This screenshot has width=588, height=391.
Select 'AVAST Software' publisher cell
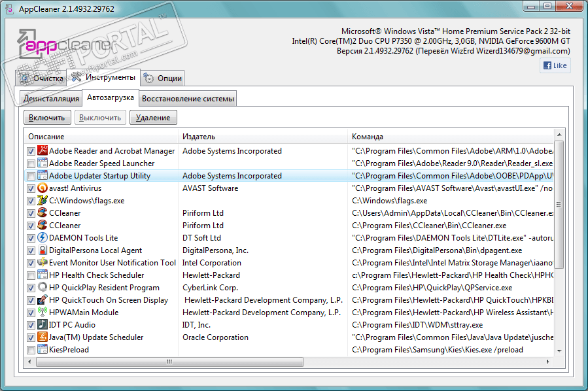pyautogui.click(x=211, y=188)
